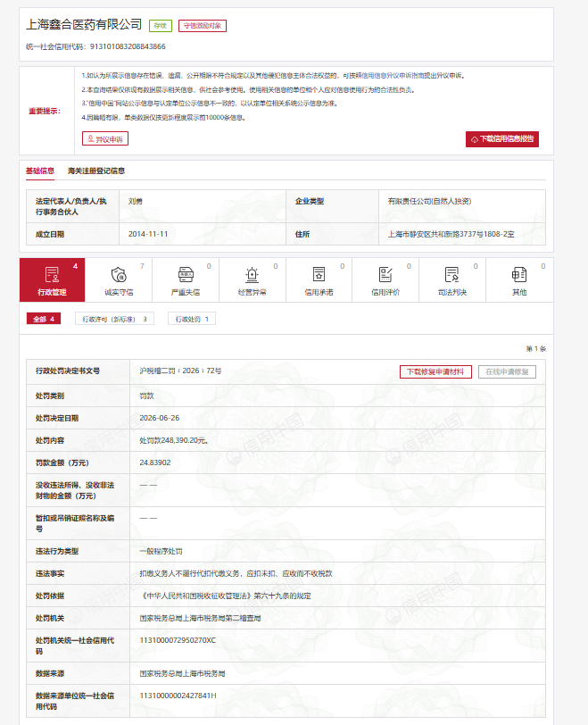
Task: Click the 异议申诉 button
Action: 105,138
